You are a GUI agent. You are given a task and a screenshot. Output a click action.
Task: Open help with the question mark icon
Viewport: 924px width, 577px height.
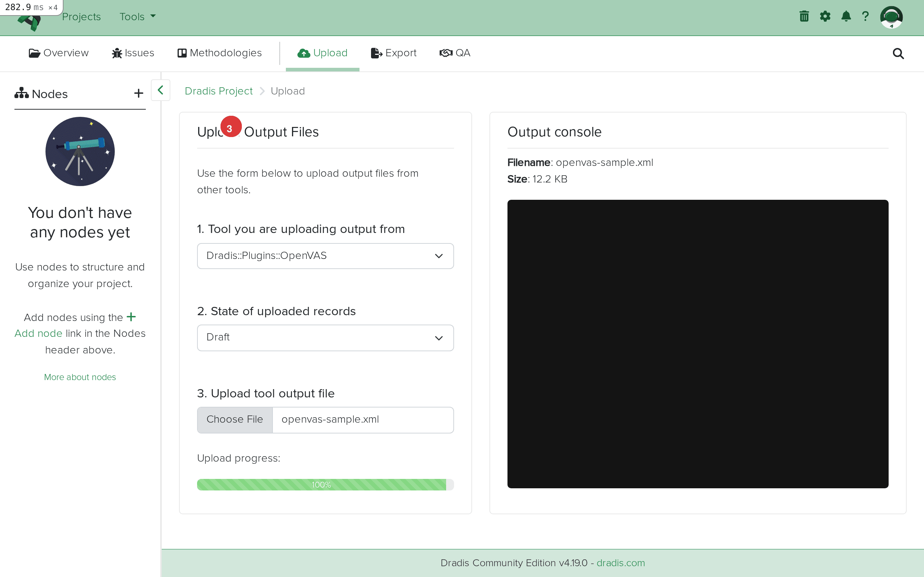point(866,17)
